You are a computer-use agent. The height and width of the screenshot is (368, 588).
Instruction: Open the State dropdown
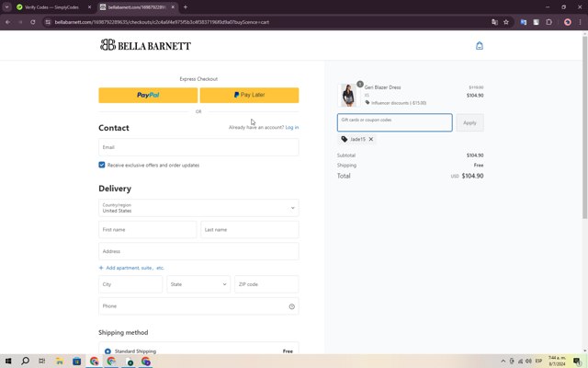pos(198,284)
